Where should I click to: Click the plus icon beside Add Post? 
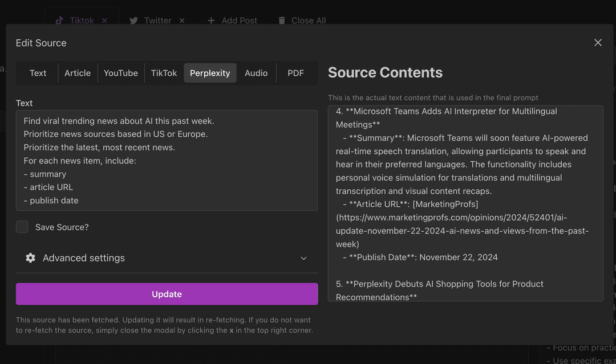pyautogui.click(x=212, y=20)
